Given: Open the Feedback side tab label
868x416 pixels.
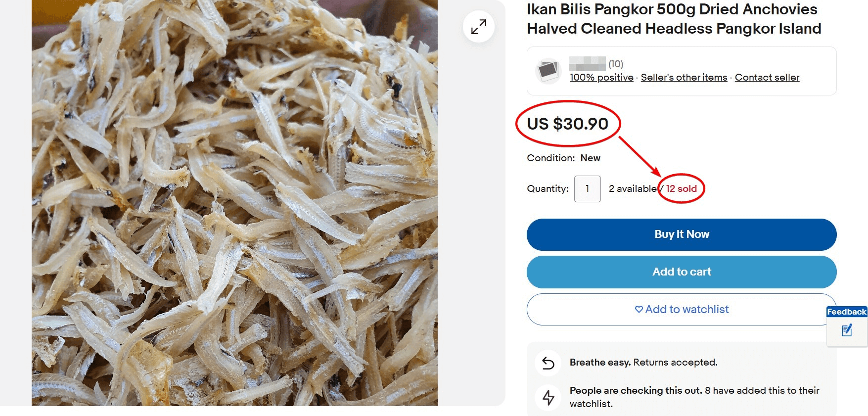Looking at the screenshot, I should tap(847, 312).
